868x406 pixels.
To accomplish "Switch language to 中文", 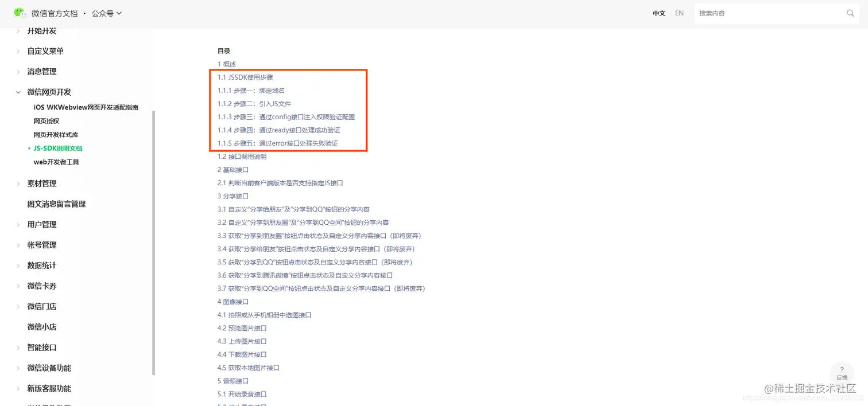I will [x=659, y=13].
